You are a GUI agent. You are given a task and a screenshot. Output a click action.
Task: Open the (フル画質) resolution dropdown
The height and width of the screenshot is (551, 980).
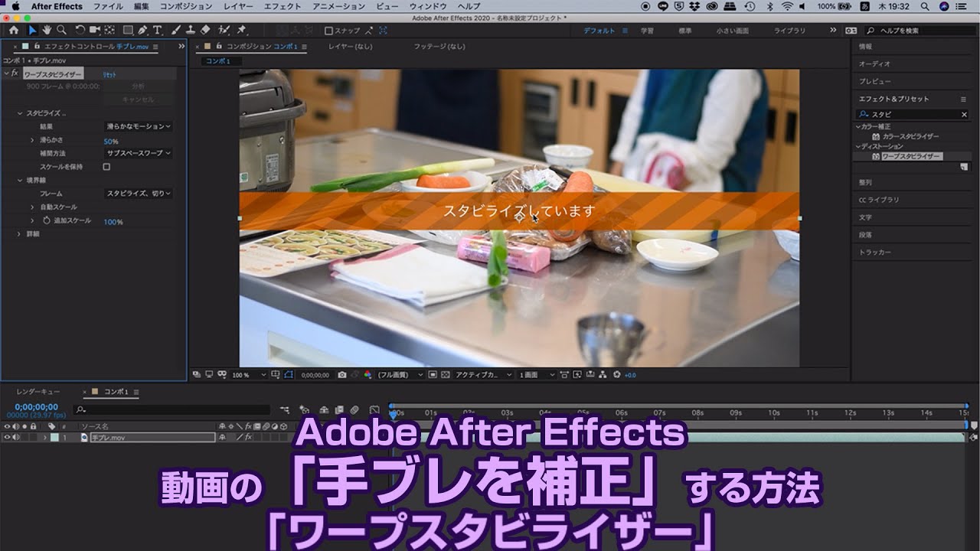coord(400,375)
